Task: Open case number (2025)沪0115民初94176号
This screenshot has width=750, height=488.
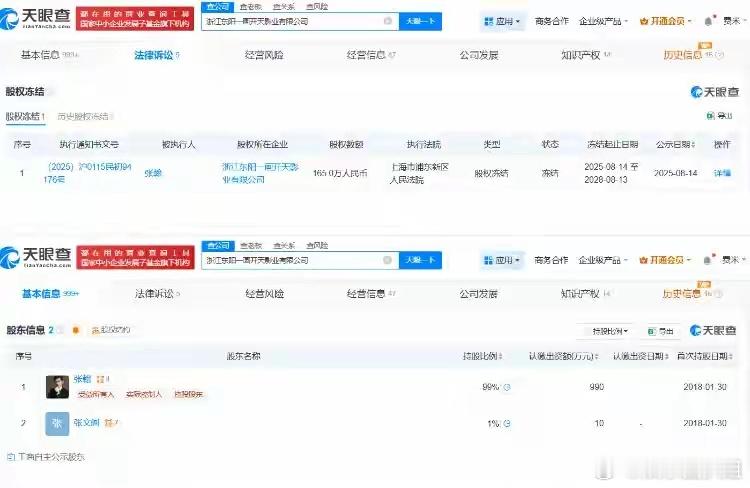Action: [x=87, y=173]
